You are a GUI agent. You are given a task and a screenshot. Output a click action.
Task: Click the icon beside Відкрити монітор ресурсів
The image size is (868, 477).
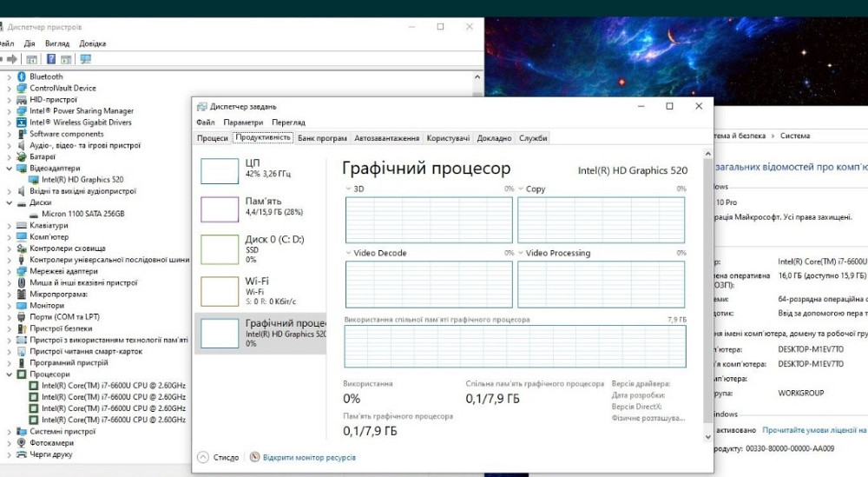254,457
